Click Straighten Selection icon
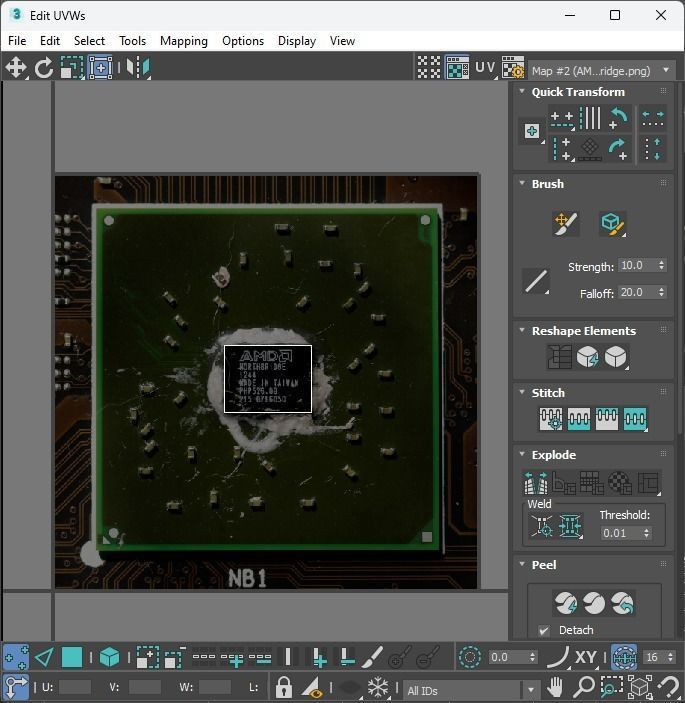The width and height of the screenshot is (685, 703). 559,357
